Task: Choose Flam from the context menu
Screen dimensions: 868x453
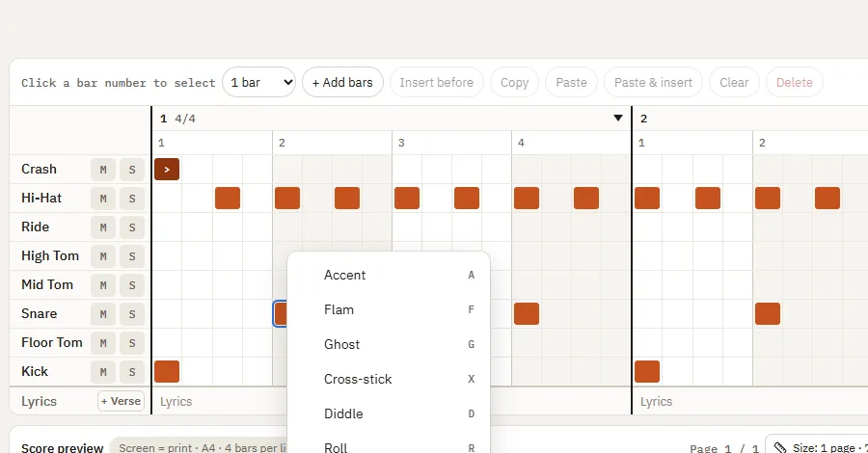Action: click(389, 309)
